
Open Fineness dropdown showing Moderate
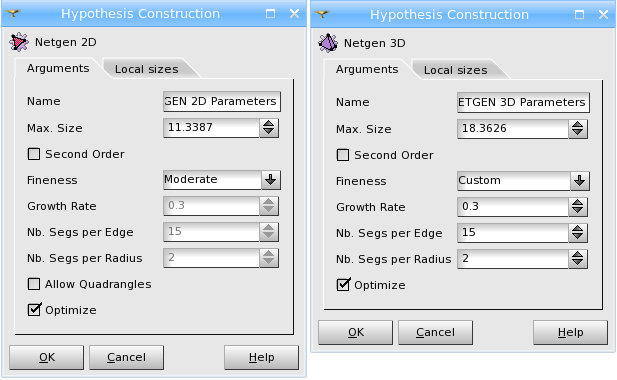click(x=222, y=180)
